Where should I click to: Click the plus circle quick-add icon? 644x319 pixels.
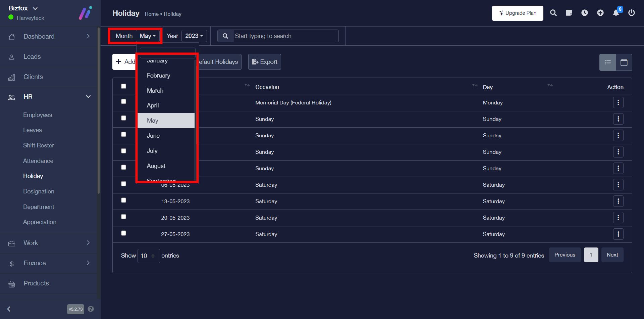(600, 13)
